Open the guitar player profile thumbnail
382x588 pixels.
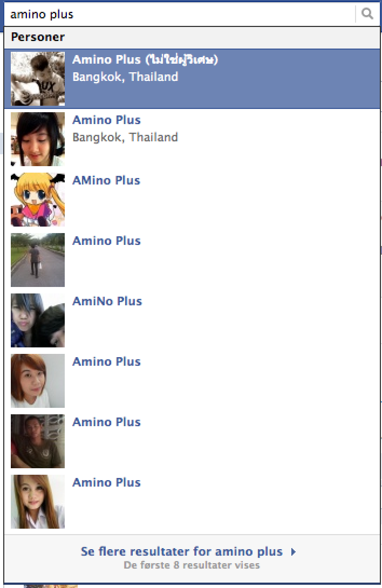tap(38, 79)
